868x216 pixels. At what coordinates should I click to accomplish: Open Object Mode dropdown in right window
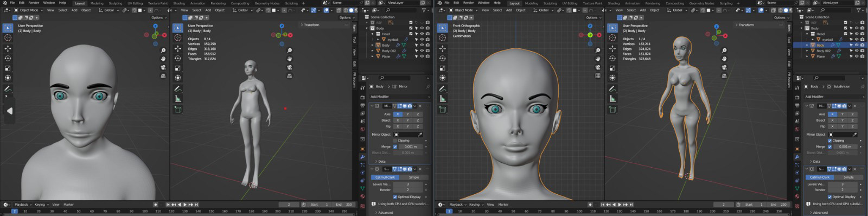click(463, 10)
